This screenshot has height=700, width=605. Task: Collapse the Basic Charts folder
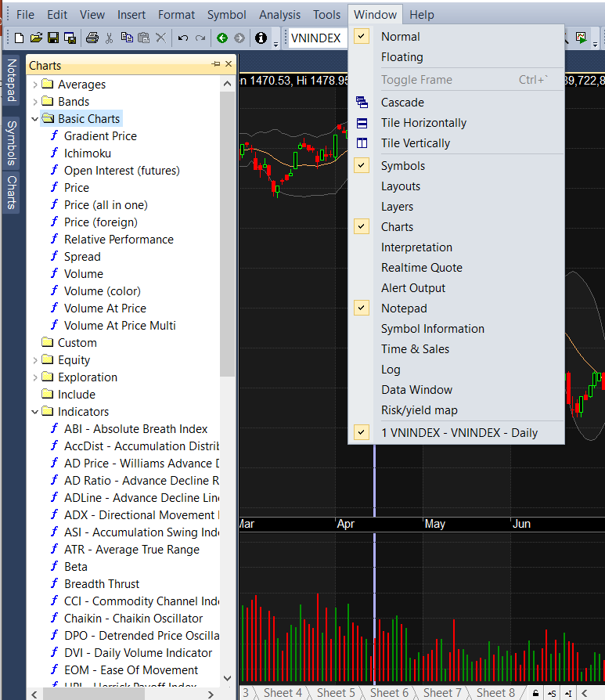click(34, 119)
